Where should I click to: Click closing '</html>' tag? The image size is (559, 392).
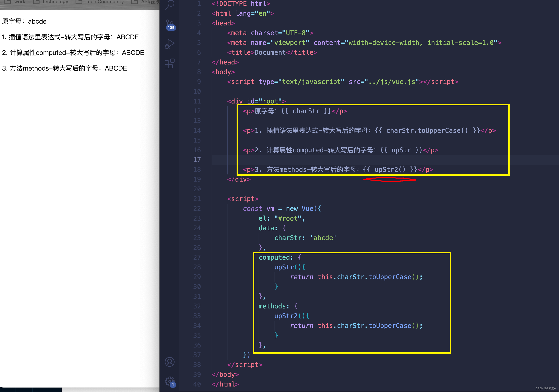(225, 384)
